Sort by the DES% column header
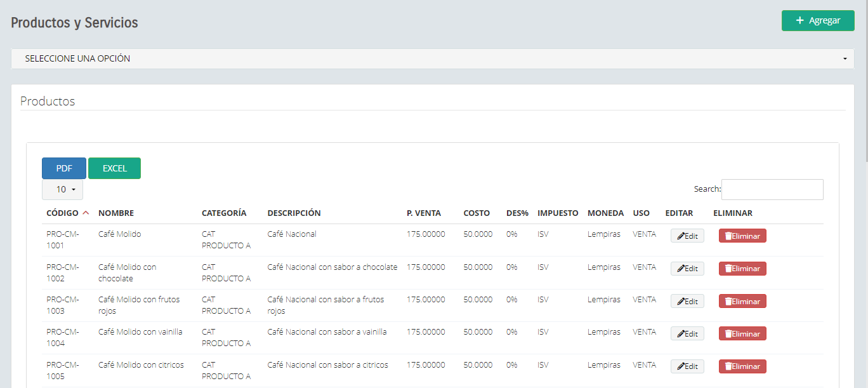 coord(517,213)
